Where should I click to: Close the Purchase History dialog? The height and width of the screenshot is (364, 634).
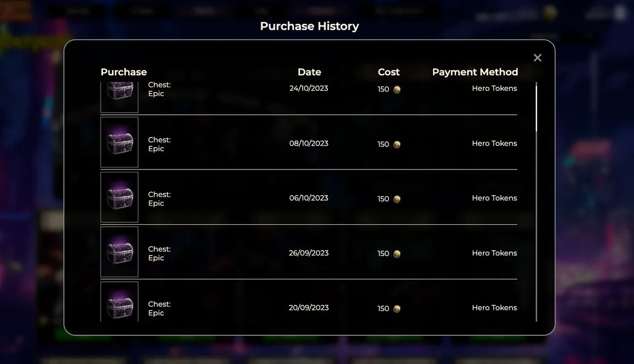click(537, 58)
